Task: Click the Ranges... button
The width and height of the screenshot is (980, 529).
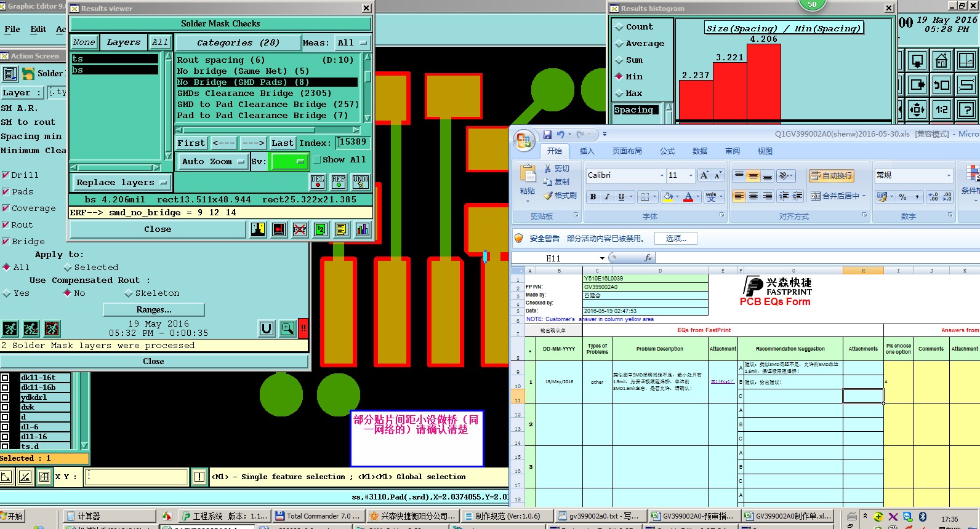Action: (x=154, y=309)
